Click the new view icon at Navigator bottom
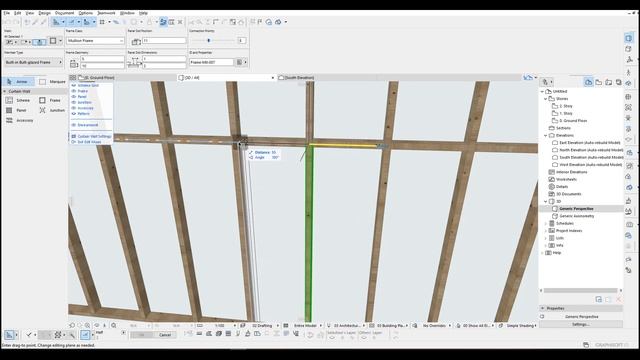This screenshot has width=640, height=360. tap(598, 299)
